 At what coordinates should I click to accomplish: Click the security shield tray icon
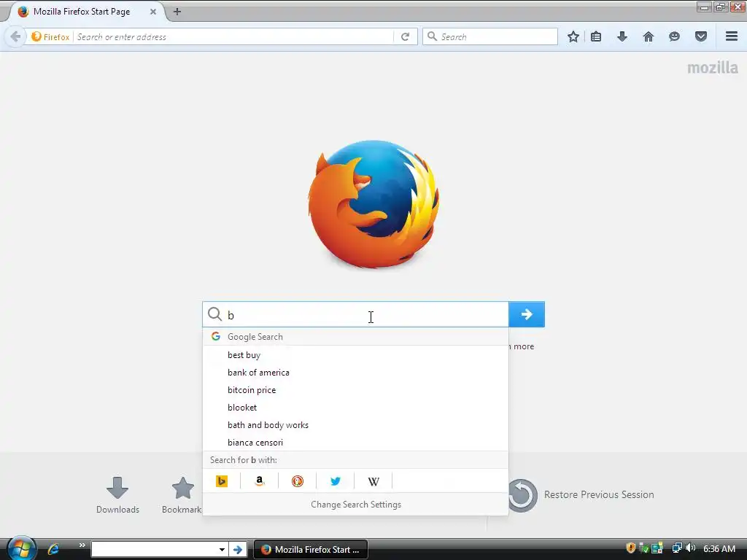631,548
